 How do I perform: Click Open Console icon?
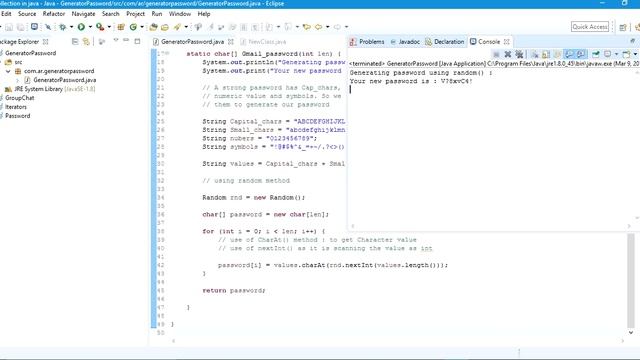(x=627, y=54)
